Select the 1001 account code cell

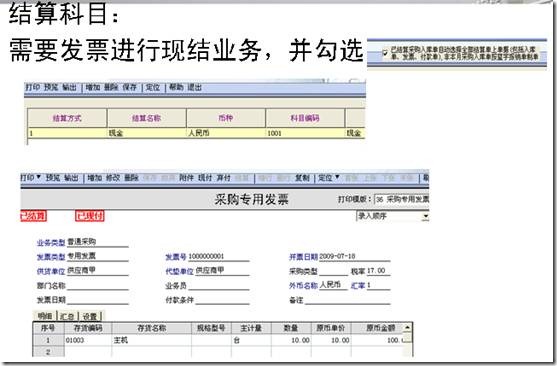305,133
